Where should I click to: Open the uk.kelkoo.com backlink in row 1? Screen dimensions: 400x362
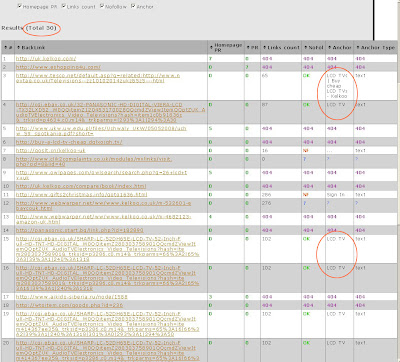pyautogui.click(x=46, y=58)
